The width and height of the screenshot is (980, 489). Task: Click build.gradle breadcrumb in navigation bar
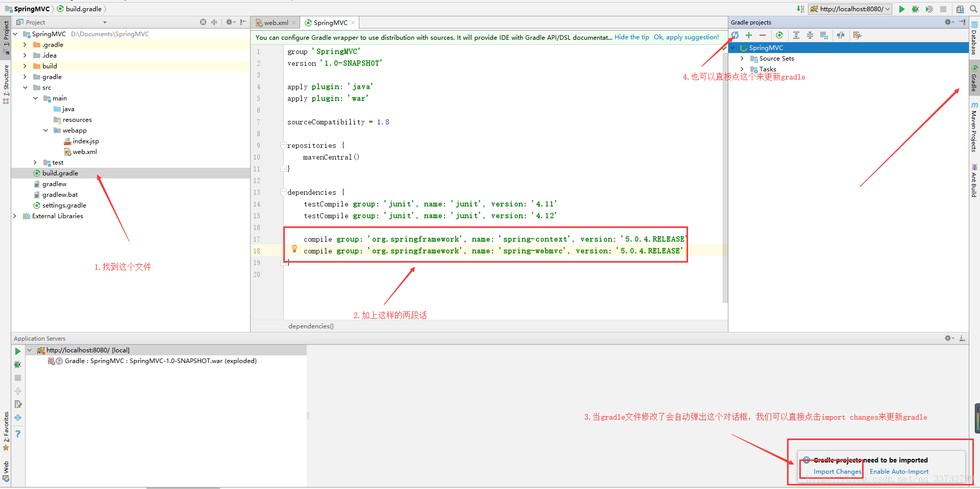coord(79,9)
